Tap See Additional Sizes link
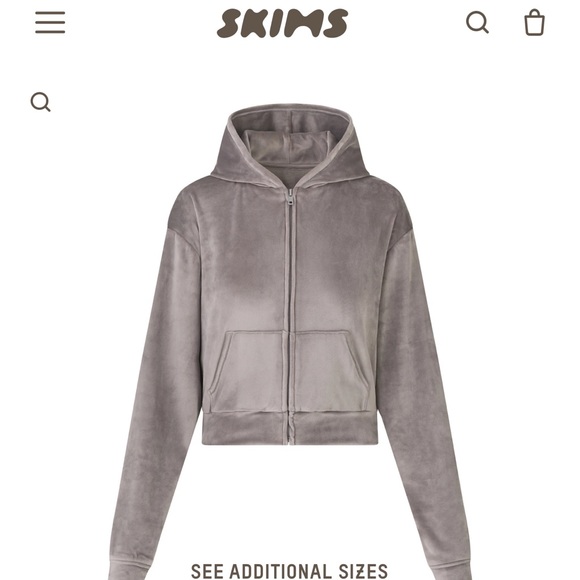Image resolution: width=580 pixels, height=580 pixels. tap(289, 571)
